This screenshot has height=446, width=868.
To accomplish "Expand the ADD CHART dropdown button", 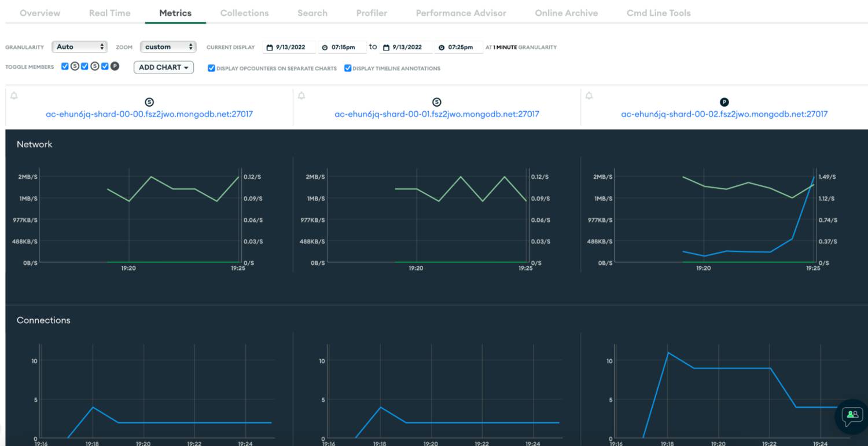I will tap(164, 67).
